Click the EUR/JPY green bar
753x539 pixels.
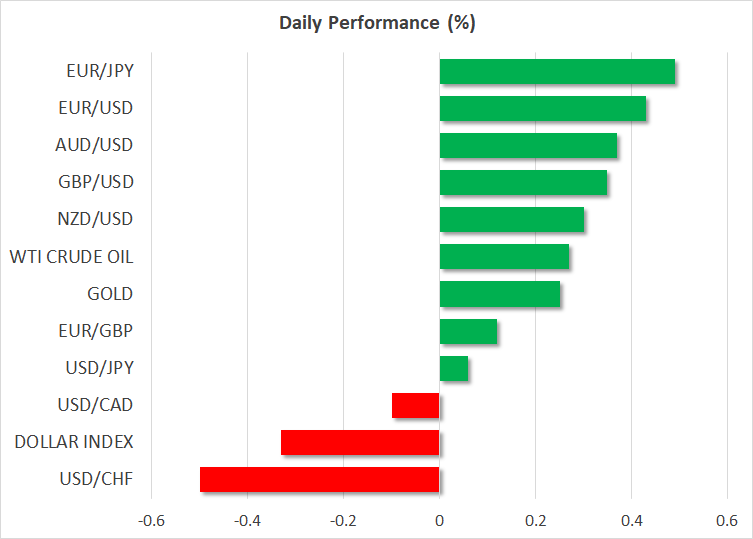click(557, 72)
